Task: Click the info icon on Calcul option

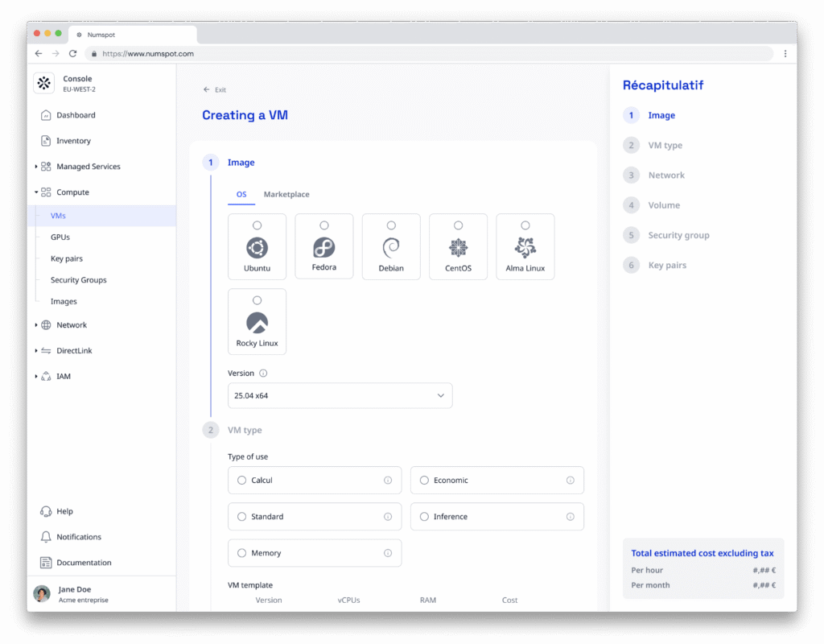Action: [388, 481]
